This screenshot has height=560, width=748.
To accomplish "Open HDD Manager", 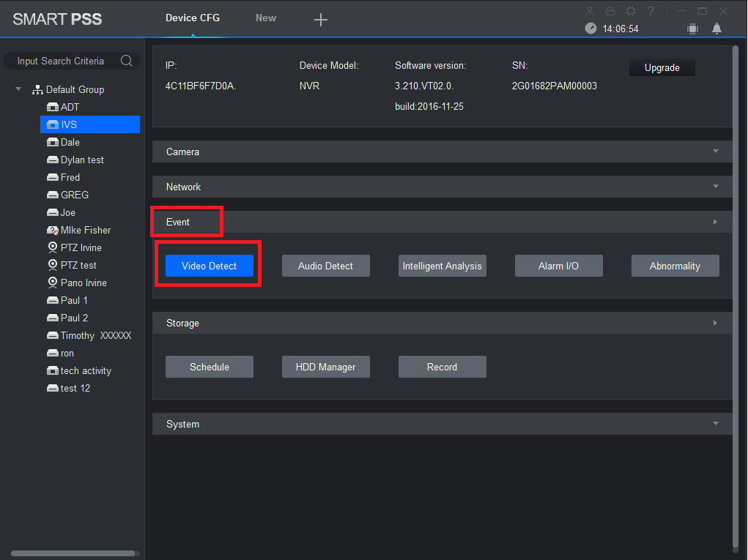I will coord(325,367).
